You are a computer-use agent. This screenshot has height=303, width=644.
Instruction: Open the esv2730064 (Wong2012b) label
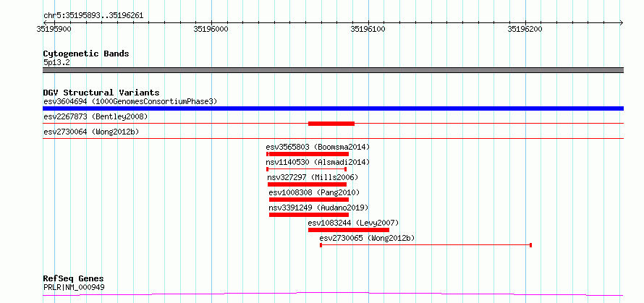click(91, 132)
